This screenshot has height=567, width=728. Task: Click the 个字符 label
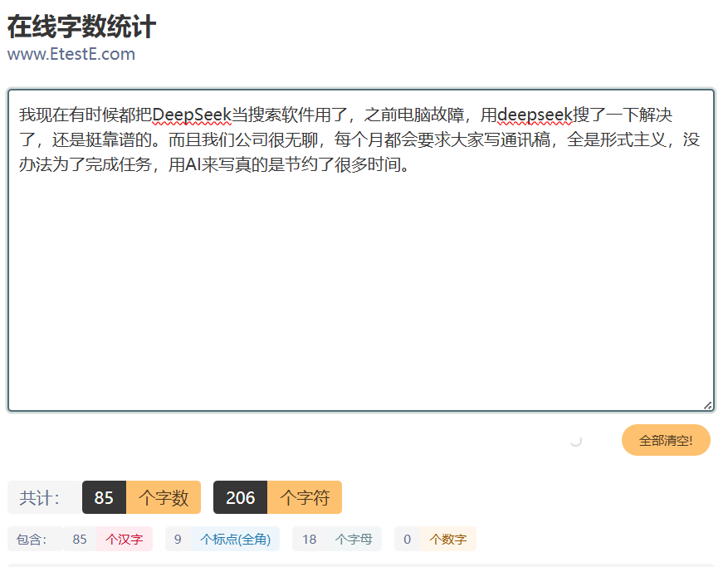tap(305, 497)
